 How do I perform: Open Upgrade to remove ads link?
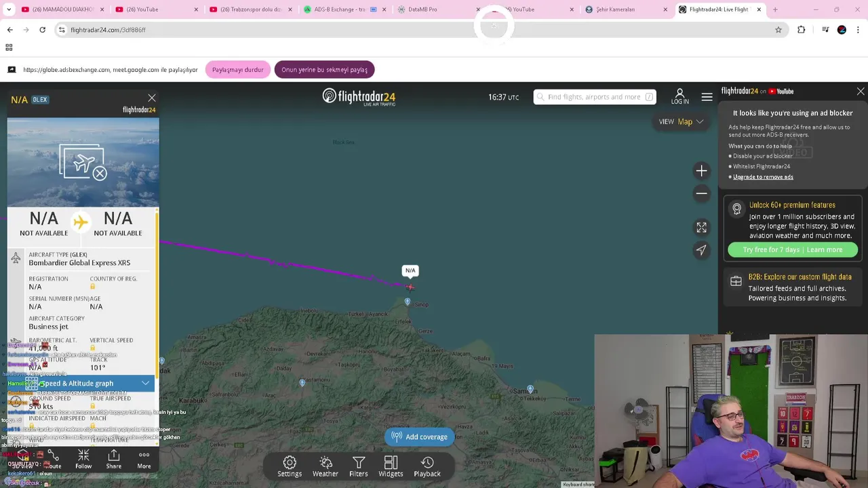tap(763, 177)
